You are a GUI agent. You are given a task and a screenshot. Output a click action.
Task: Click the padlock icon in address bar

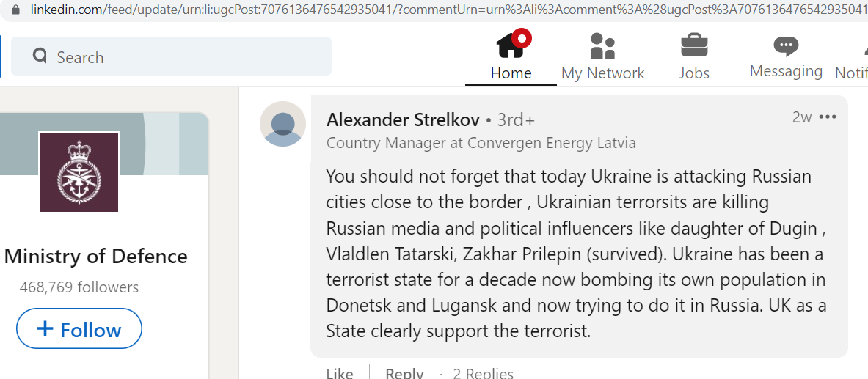(15, 10)
